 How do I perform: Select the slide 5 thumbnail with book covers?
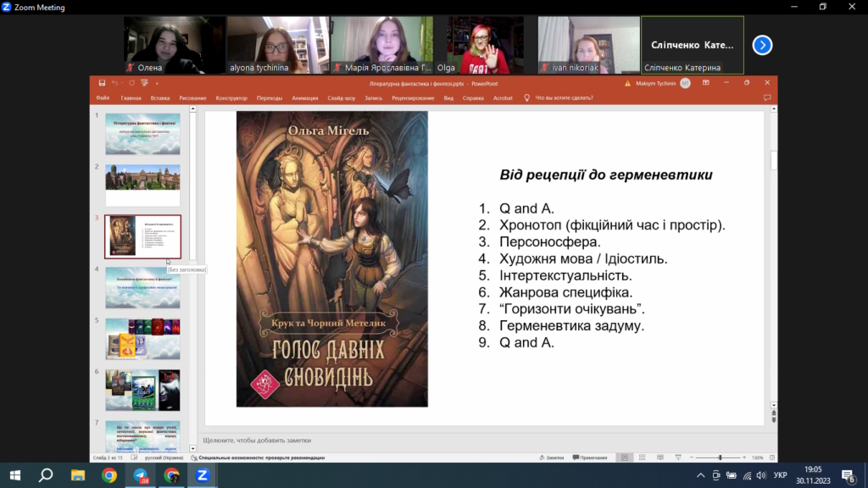[x=142, y=339]
